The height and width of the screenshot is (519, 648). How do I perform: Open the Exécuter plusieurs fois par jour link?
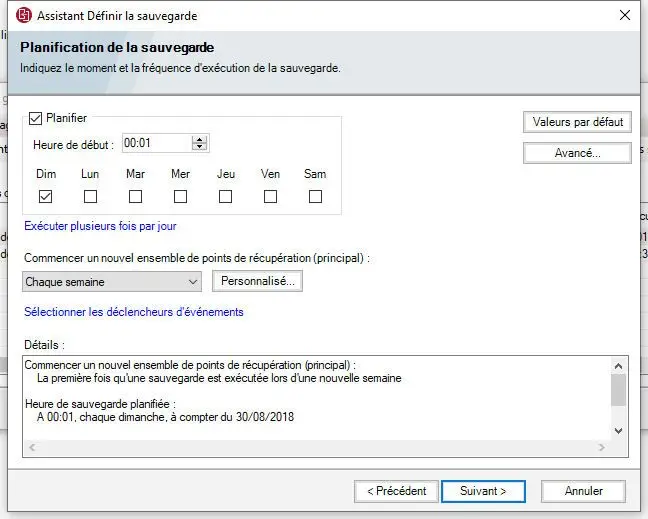point(100,226)
